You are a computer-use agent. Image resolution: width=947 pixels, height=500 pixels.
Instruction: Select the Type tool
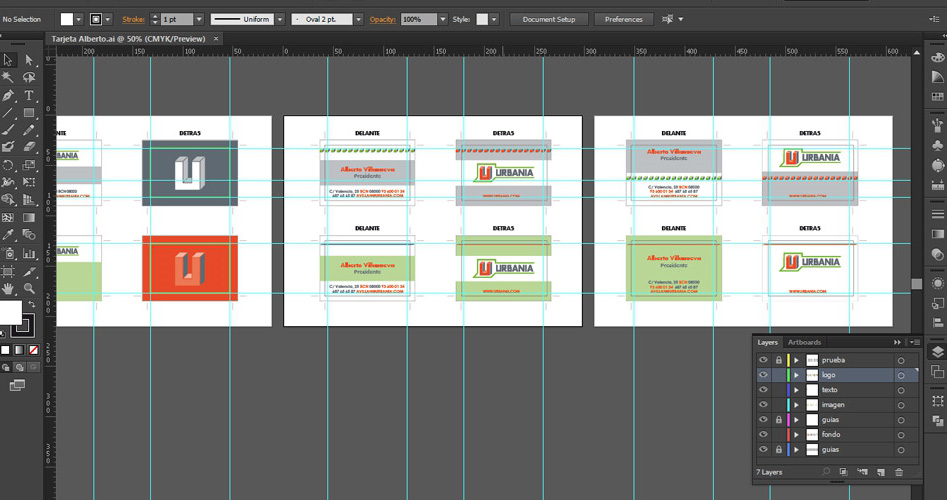(x=29, y=96)
